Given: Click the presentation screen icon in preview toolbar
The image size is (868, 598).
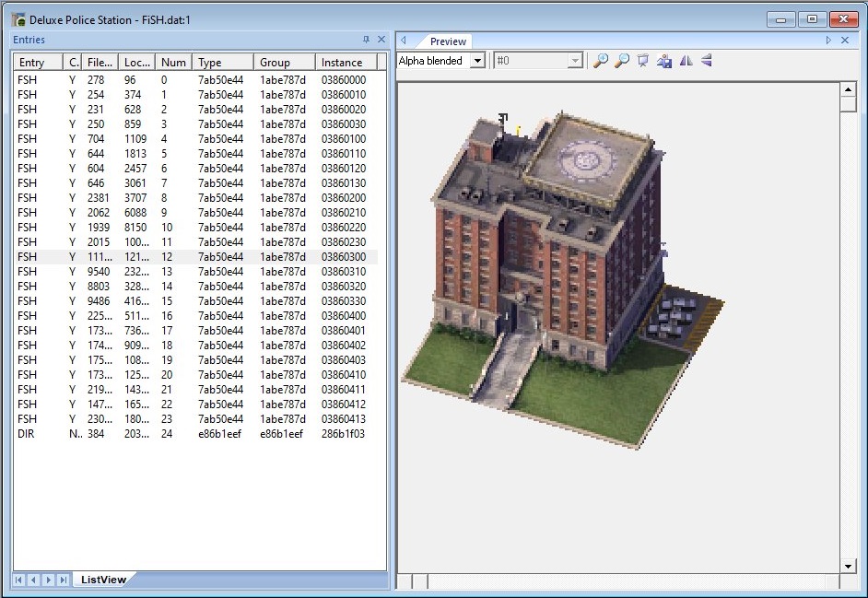Looking at the screenshot, I should point(642,61).
